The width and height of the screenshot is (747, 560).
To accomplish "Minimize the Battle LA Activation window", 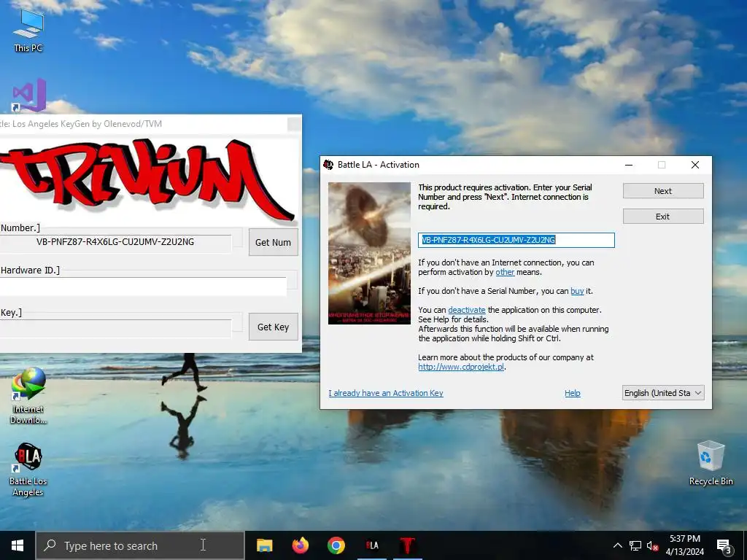I will pos(629,165).
